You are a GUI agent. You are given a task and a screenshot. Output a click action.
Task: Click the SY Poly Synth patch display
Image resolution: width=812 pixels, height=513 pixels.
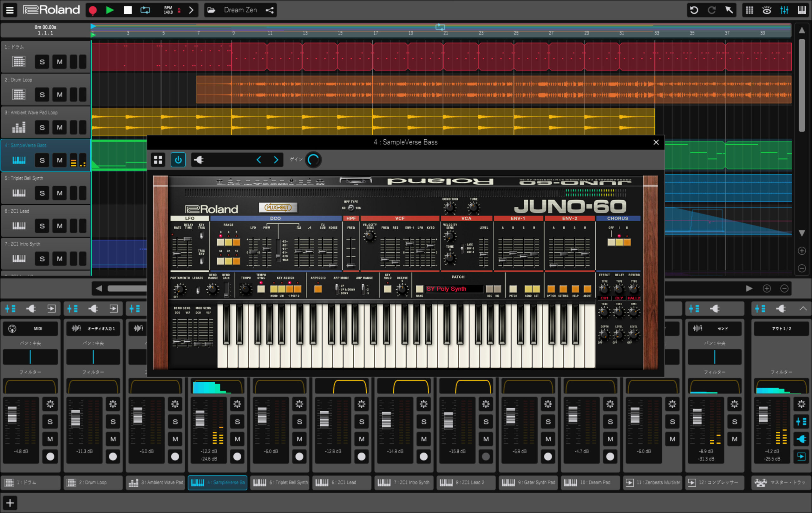point(454,289)
